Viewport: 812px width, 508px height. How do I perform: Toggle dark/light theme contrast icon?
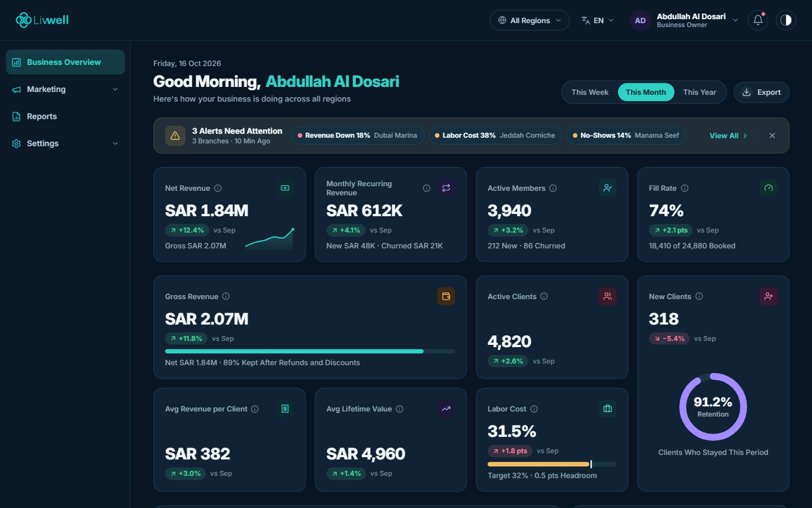(x=785, y=20)
